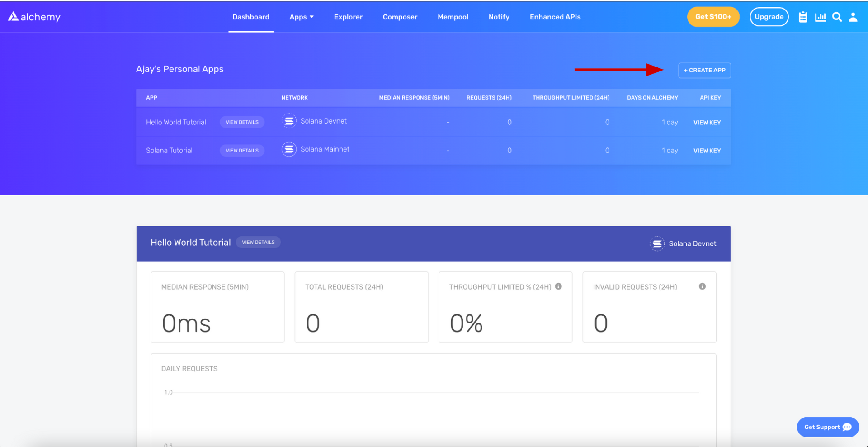Click the Ajay's Personal Apps heading
Screen dimensions: 868x447
click(180, 69)
